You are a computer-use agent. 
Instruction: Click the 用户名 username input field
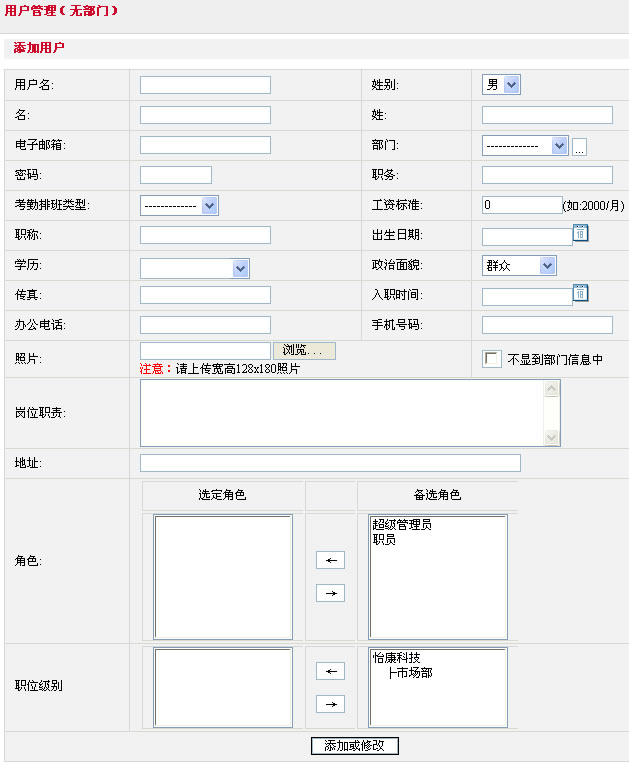point(205,85)
